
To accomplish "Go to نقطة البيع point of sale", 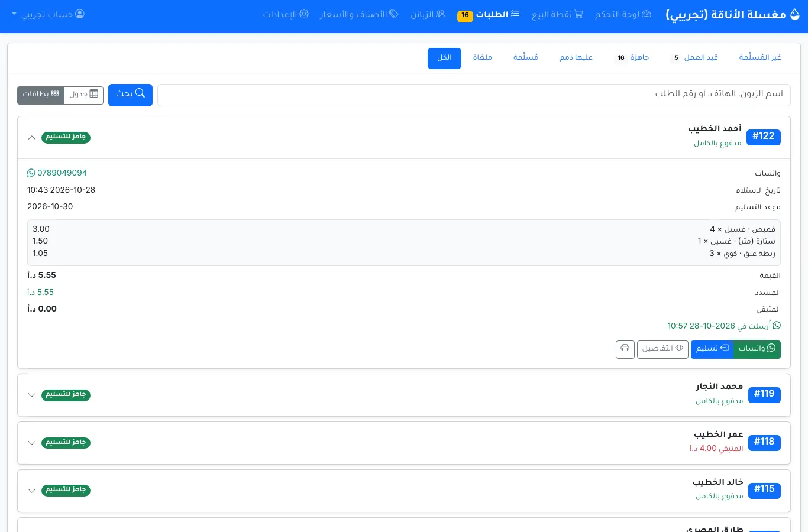I will pos(557,14).
